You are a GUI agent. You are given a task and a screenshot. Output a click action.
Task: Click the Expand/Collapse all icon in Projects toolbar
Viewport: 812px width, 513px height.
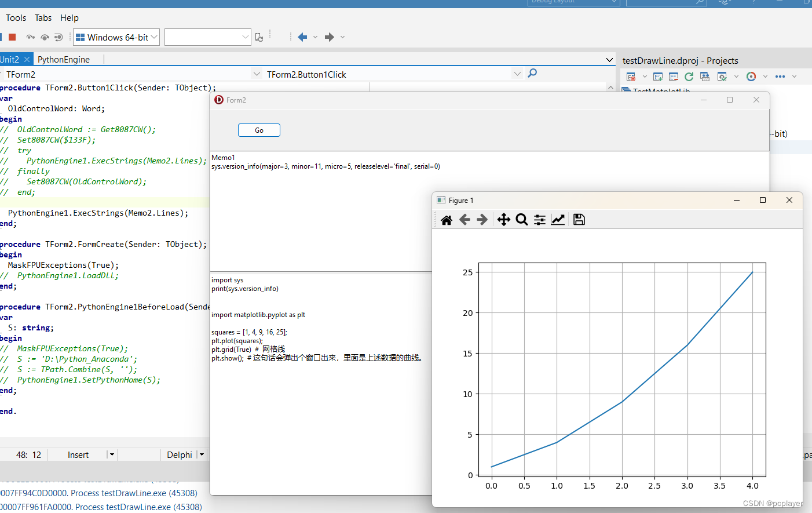pyautogui.click(x=705, y=77)
